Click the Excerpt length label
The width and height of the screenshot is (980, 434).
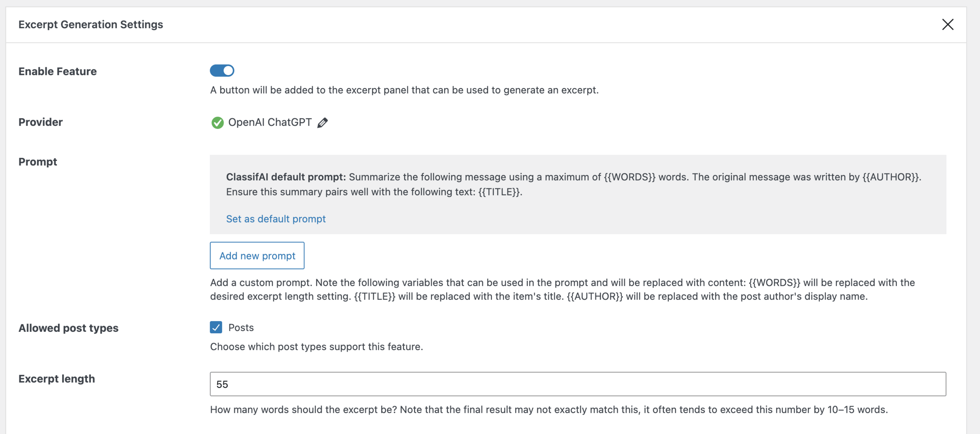[57, 379]
